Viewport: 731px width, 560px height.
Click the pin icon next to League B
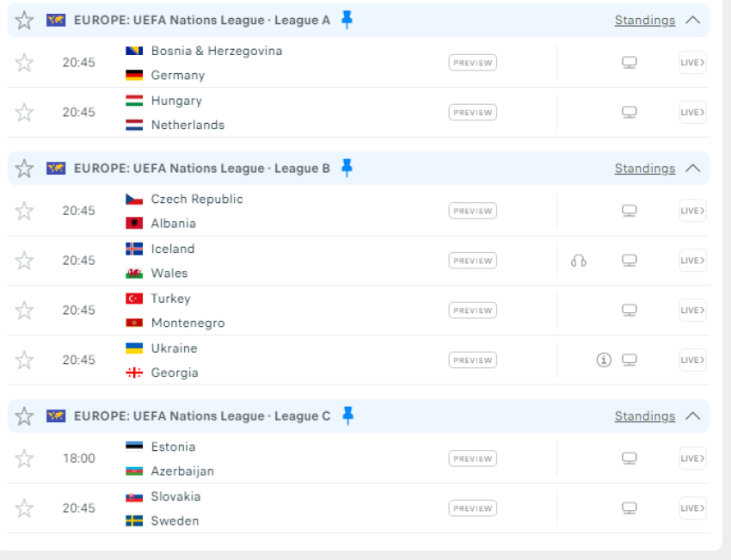click(x=347, y=168)
